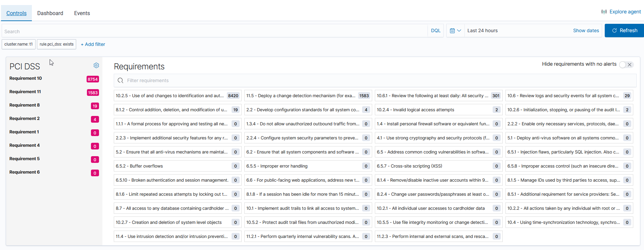Image resolution: width=644 pixels, height=250 pixels.
Task: Open requirement 2.2.2 Enable only necessary services
Action: pyautogui.click(x=569, y=124)
